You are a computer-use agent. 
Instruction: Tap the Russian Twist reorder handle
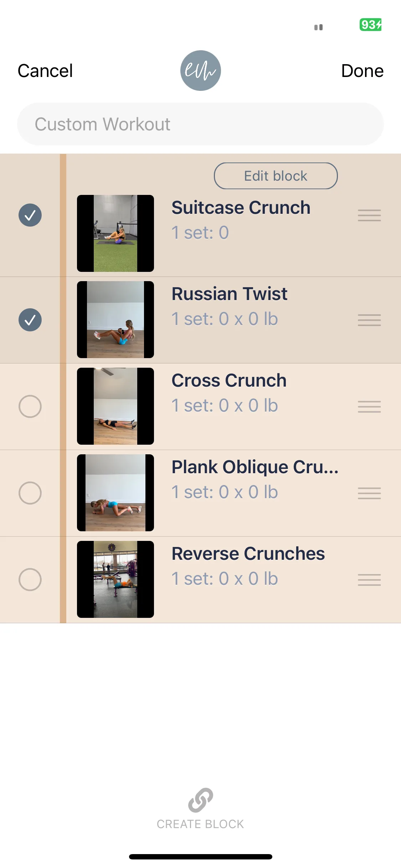369,320
